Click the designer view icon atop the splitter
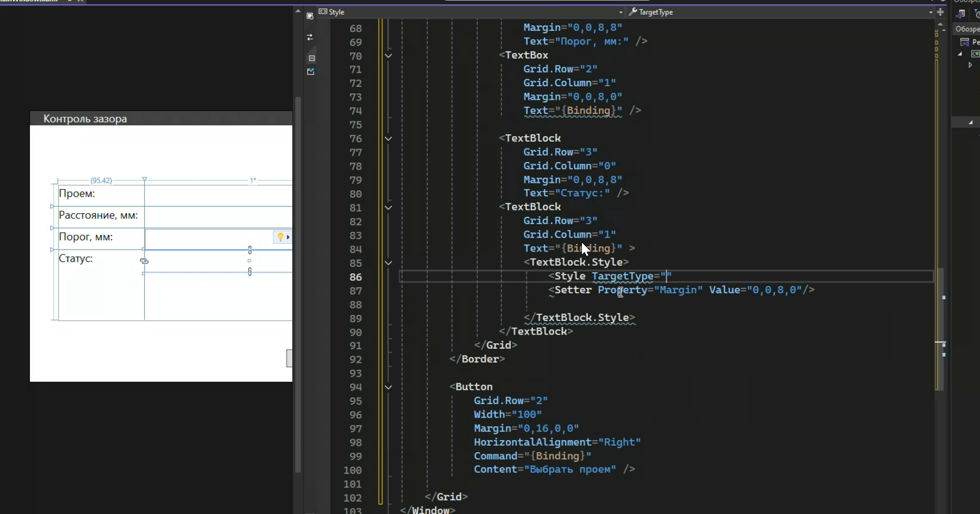 (x=310, y=16)
